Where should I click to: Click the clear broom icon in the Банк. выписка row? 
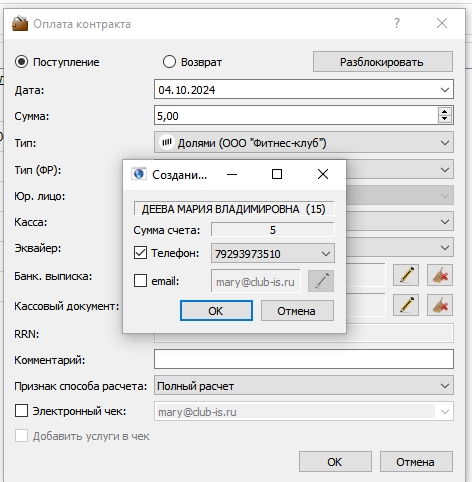tap(440, 275)
